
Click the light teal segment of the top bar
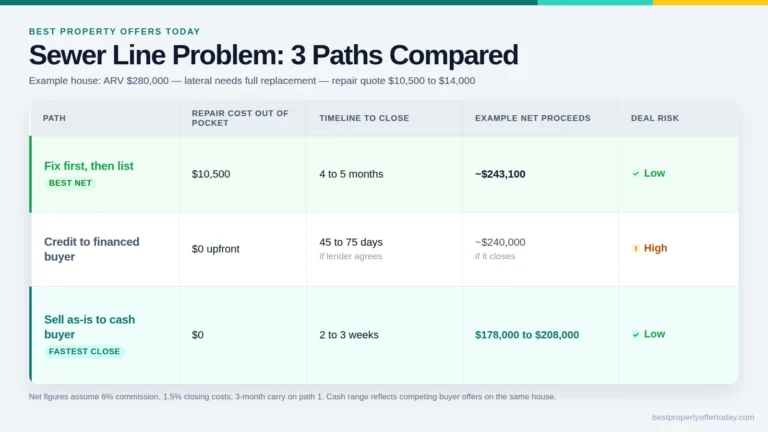tap(595, 2)
